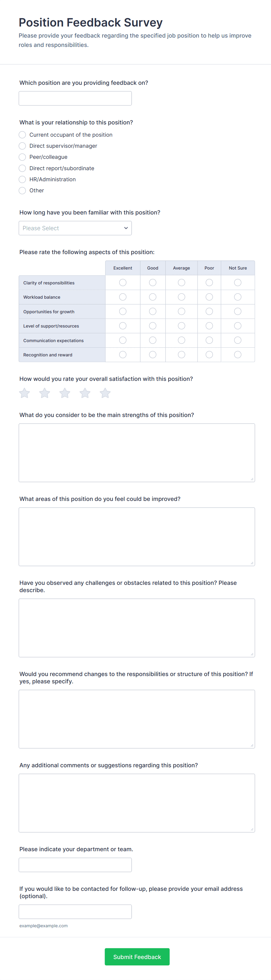The image size is (271, 980).
Task: Pick 'HR/Administration' as relationship
Action: pyautogui.click(x=22, y=179)
